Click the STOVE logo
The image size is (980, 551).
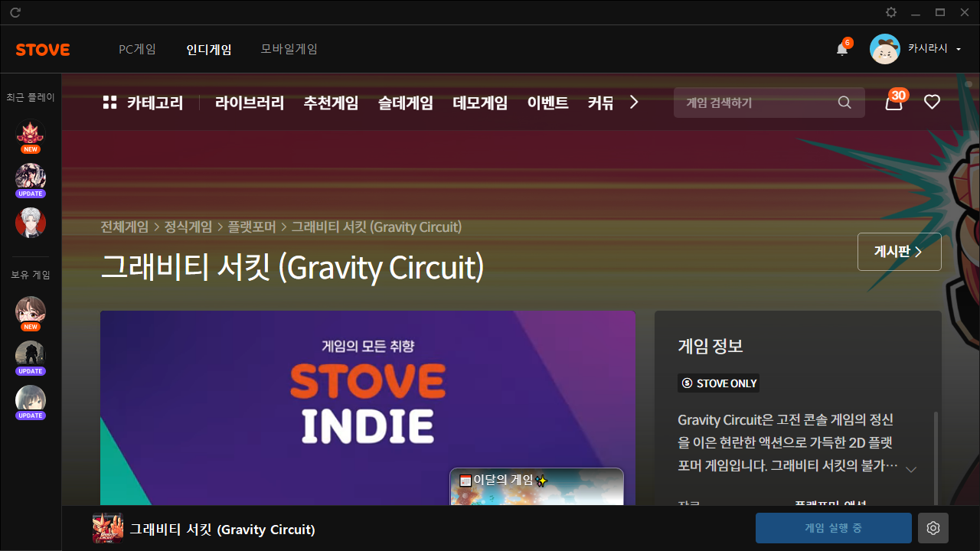43,50
